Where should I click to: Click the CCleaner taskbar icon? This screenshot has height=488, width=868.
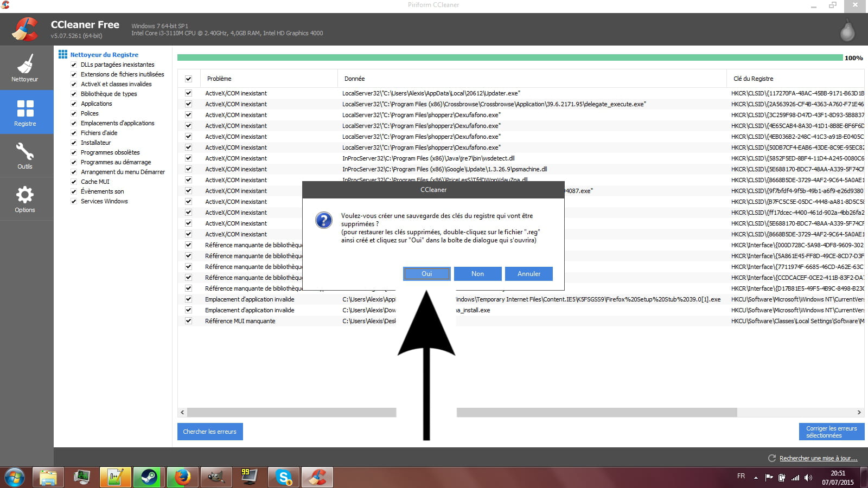pyautogui.click(x=317, y=478)
